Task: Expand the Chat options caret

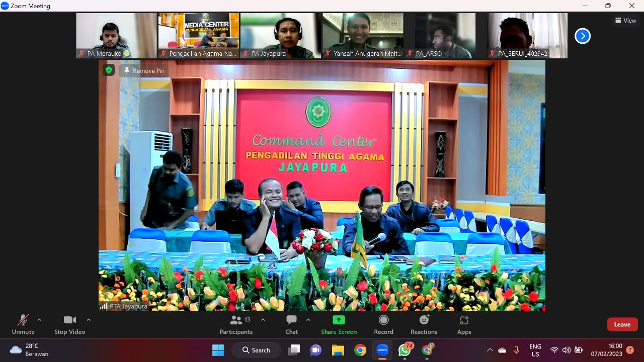Action: (308, 320)
